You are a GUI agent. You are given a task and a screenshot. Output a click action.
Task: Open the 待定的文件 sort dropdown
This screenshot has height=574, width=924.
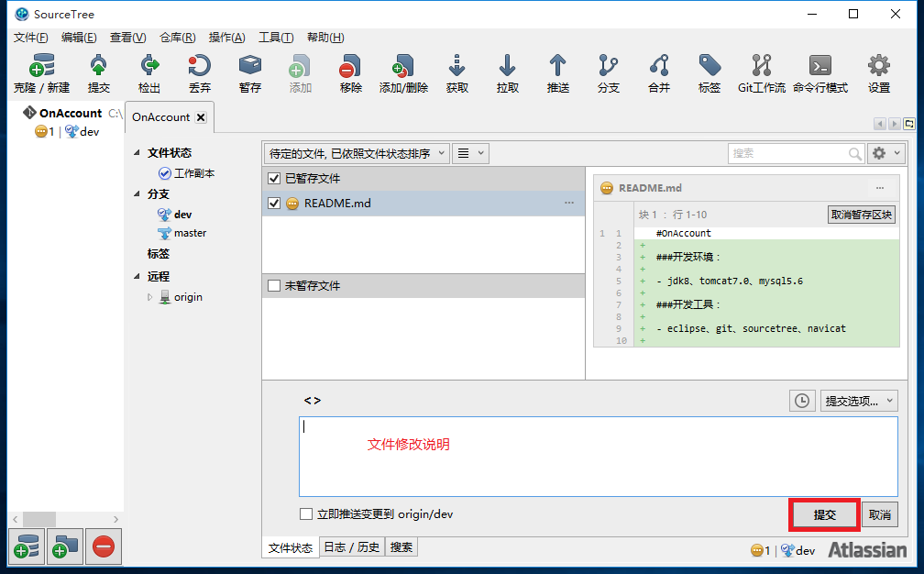tap(357, 154)
